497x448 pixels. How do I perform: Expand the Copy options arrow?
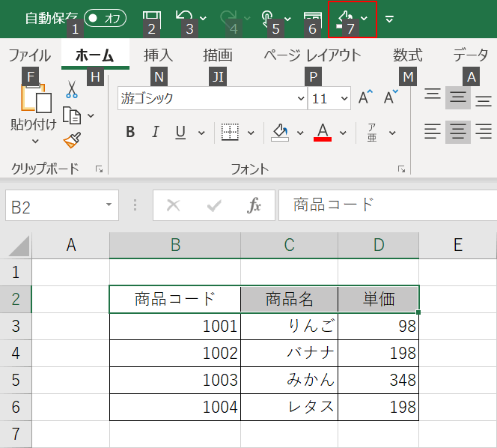click(91, 115)
